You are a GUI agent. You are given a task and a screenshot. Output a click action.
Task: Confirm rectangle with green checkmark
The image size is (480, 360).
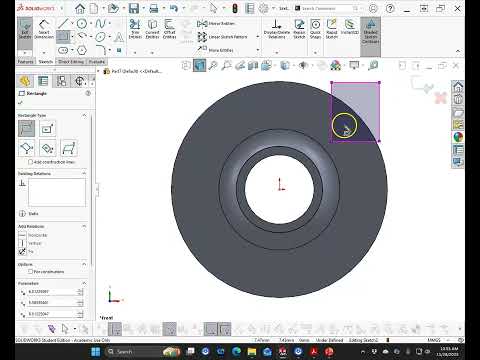pyautogui.click(x=21, y=103)
